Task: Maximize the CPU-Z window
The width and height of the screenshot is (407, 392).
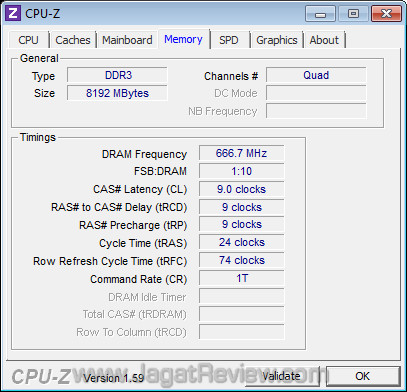Action: click(x=353, y=14)
